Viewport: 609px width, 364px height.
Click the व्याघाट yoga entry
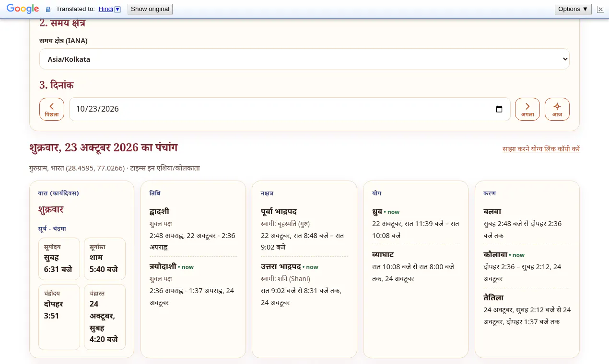pyautogui.click(x=416, y=266)
